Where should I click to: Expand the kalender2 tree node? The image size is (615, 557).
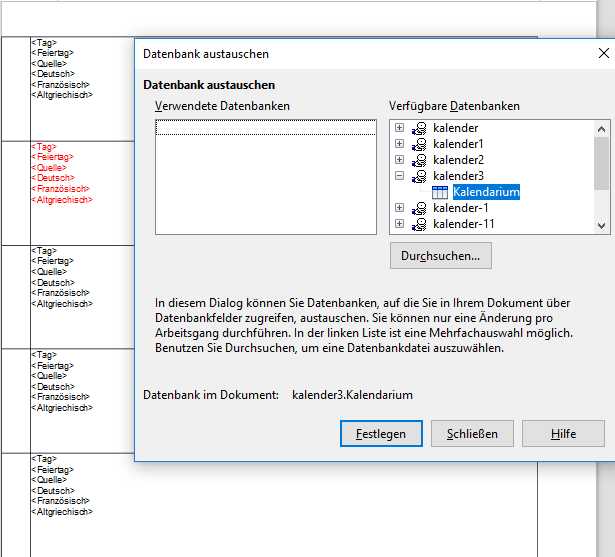coord(400,160)
